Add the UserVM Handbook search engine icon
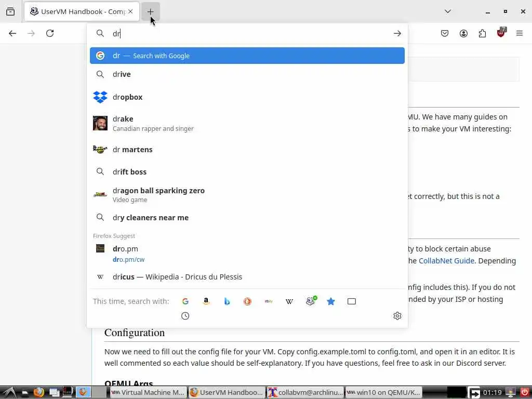532x399 pixels. [311, 301]
